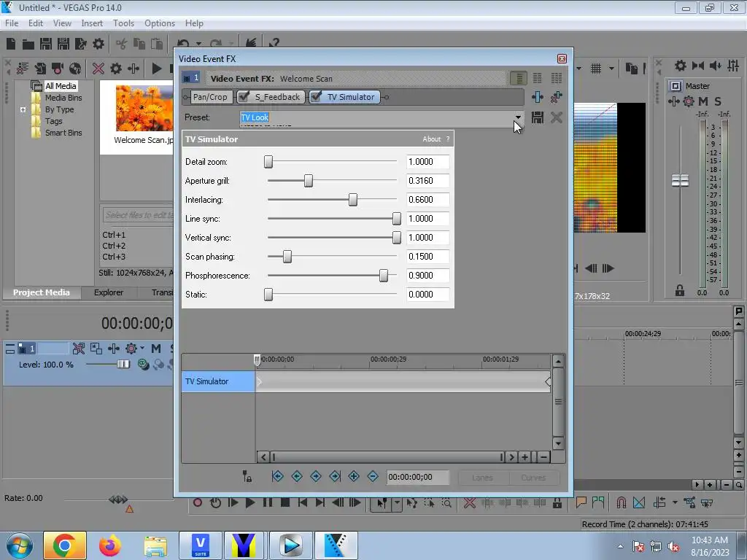This screenshot has height=560, width=747.
Task: Click the Plug-In Chain icon in FX window
Action: tap(538, 97)
